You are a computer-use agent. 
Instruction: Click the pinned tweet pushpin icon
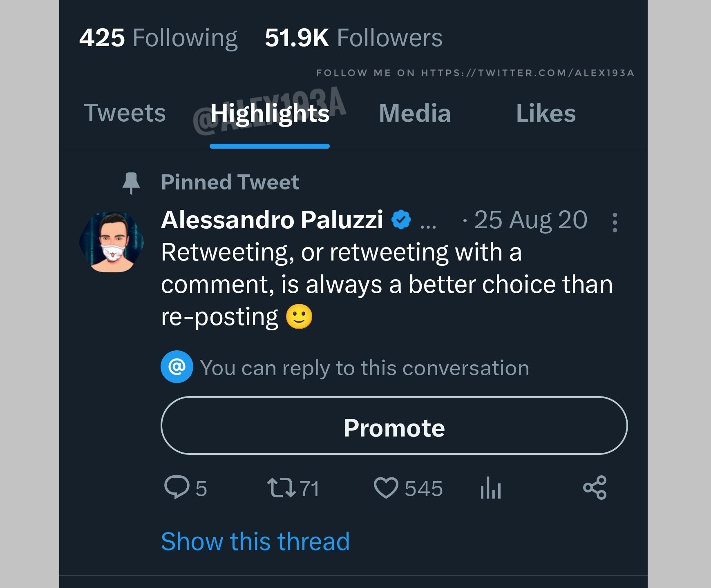[131, 183]
